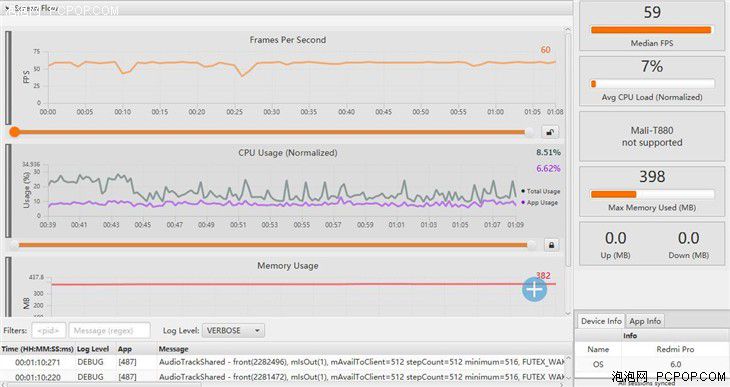Switch to the App Info tab
This screenshot has height=387, width=730.
[645, 321]
